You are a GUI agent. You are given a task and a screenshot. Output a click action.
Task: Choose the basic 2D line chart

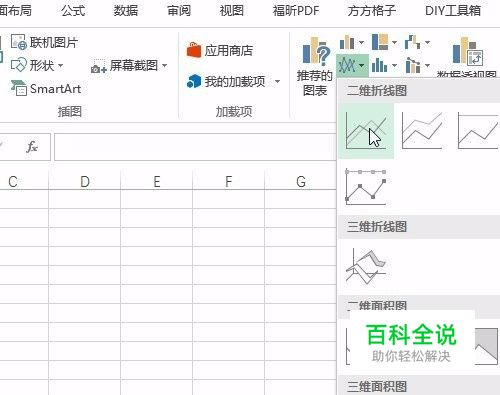[x=366, y=131]
